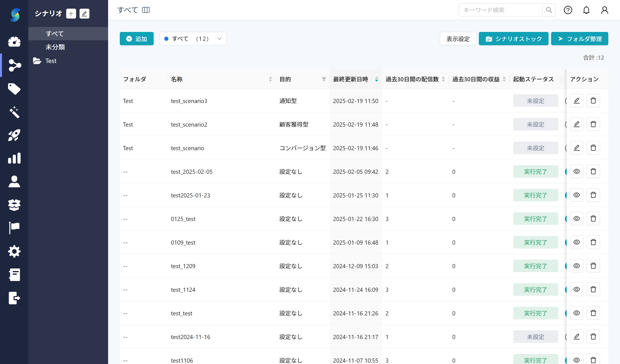Viewport: 620px width, 364px height.
Task: Open the magic wand sidebar icon
Action: click(x=14, y=112)
